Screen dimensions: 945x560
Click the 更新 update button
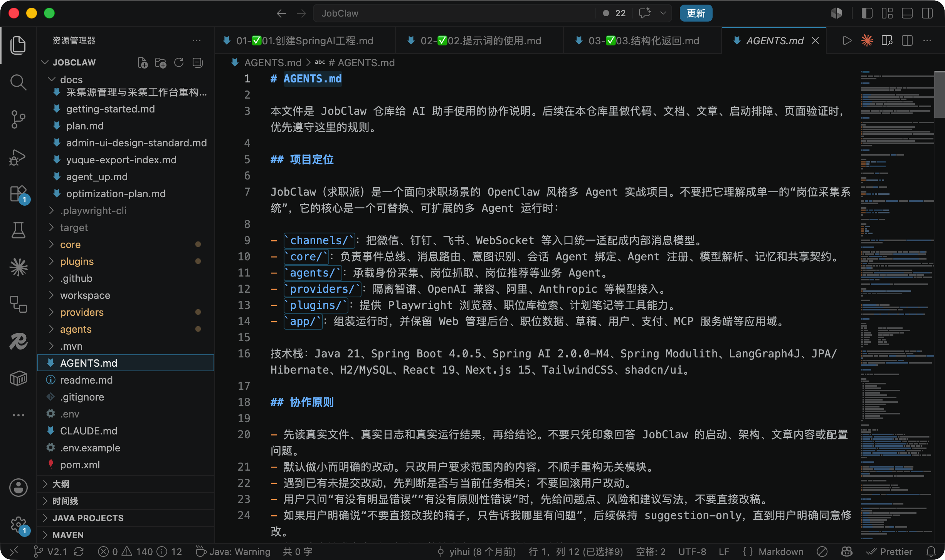coord(696,13)
